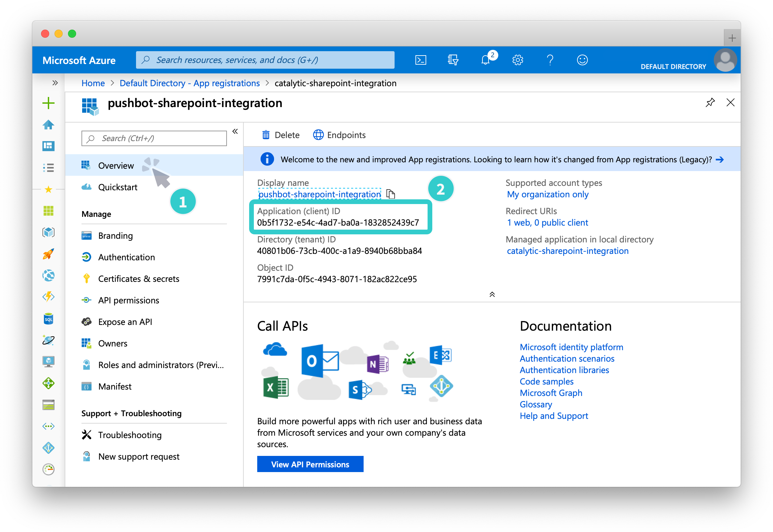This screenshot has width=773, height=532.
Task: Open Virtual machines monitor icon
Action: point(48,362)
